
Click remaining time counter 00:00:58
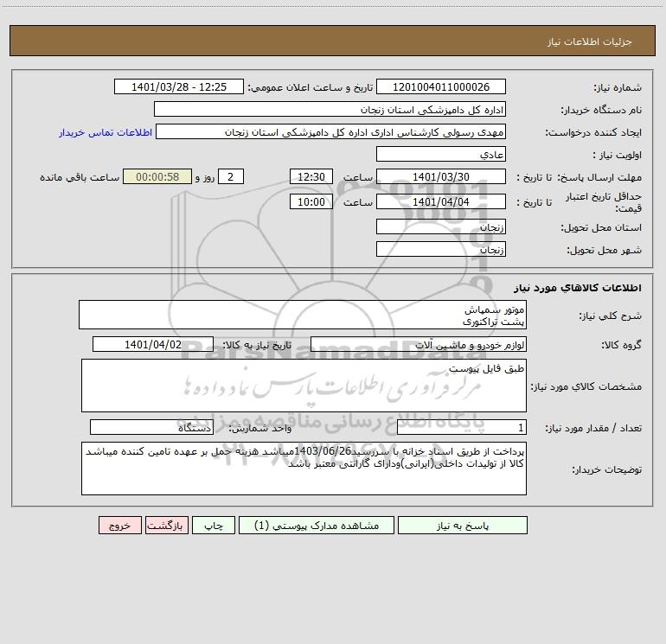click(x=157, y=176)
